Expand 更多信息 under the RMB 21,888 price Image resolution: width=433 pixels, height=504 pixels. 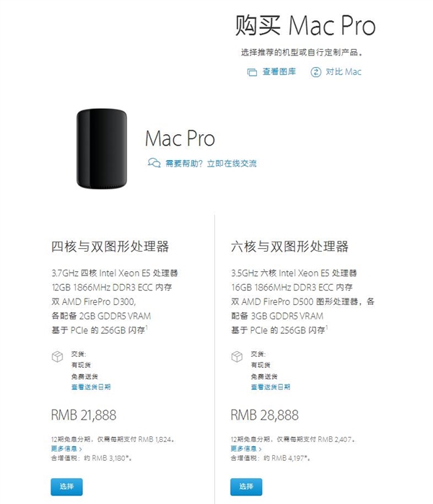tap(65, 448)
